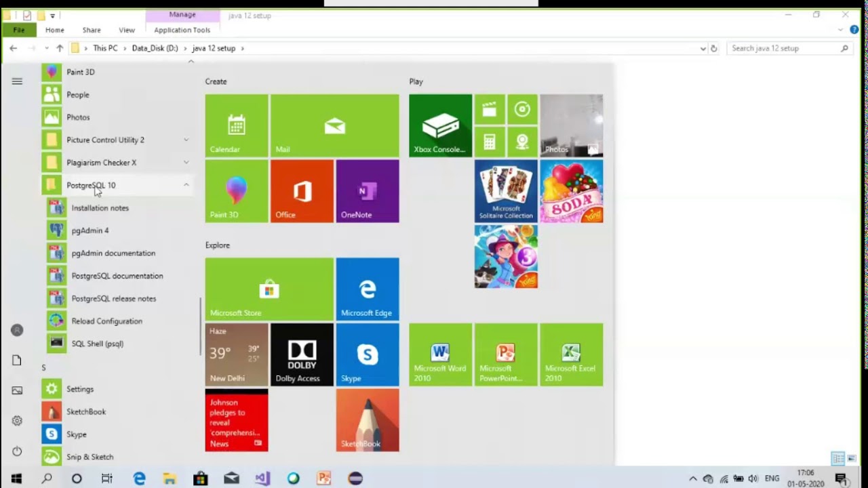Go up one folder level
The width and height of the screenshot is (868, 488).
[x=60, y=48]
